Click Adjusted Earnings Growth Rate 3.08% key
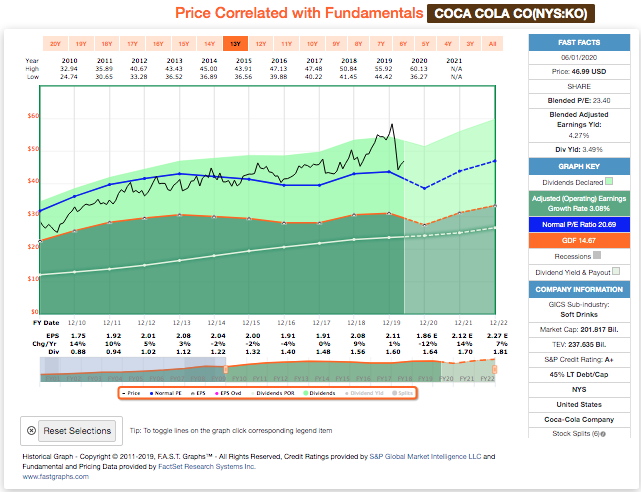Screen dimensions: 641x492 pyautogui.click(x=579, y=204)
